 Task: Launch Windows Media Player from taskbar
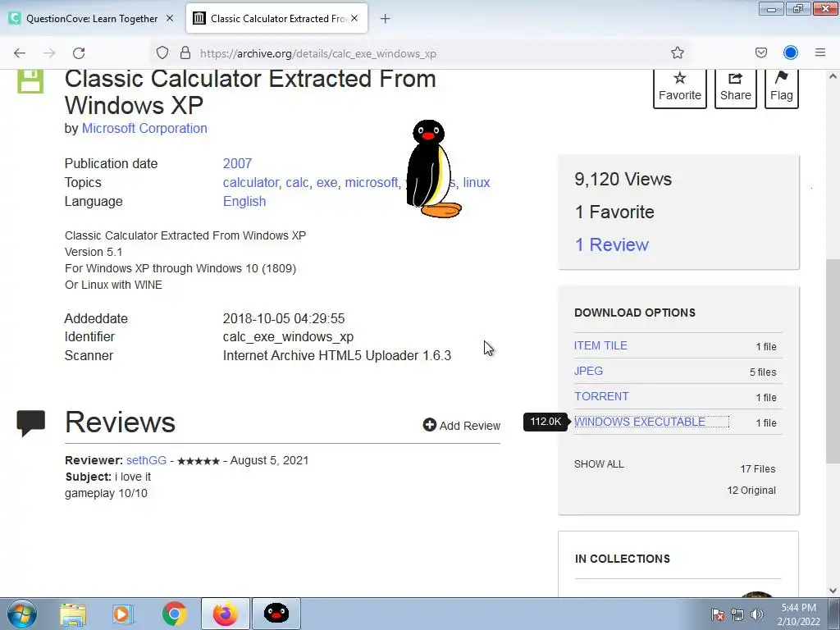(123, 614)
